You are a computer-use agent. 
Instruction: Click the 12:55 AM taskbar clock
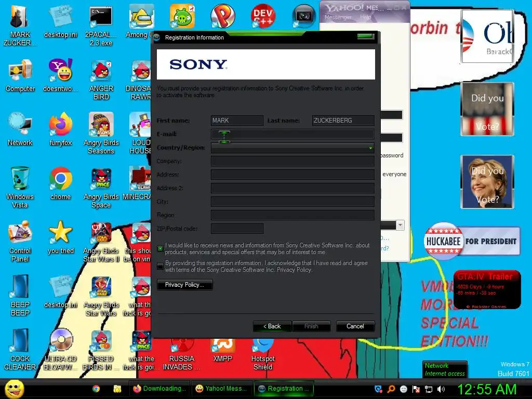(x=487, y=389)
